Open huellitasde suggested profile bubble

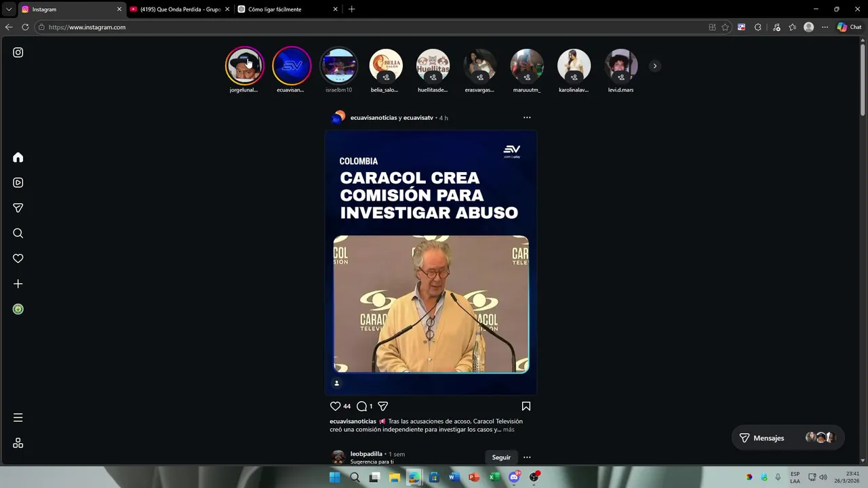[x=433, y=66]
